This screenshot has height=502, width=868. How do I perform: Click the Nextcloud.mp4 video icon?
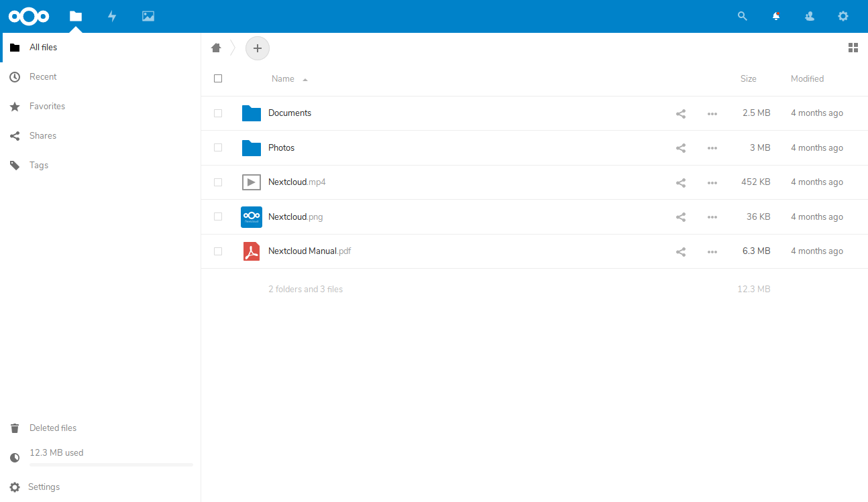click(252, 182)
